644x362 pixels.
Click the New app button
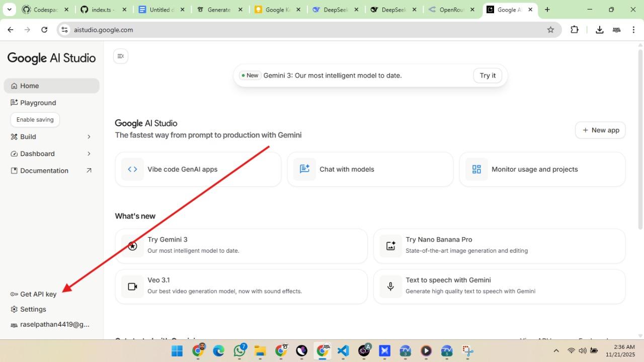[x=600, y=130]
